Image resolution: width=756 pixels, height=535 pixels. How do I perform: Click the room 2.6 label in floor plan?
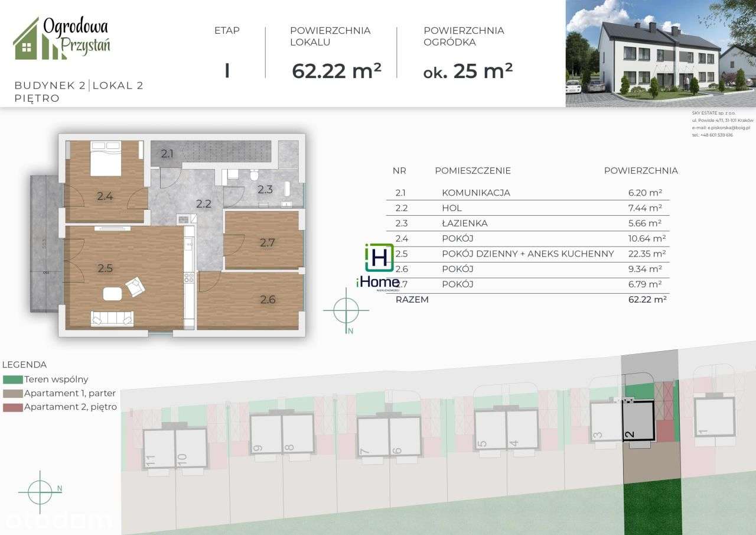[268, 299]
